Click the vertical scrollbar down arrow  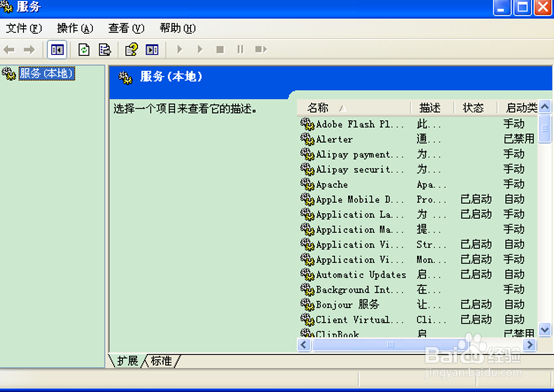tap(545, 329)
